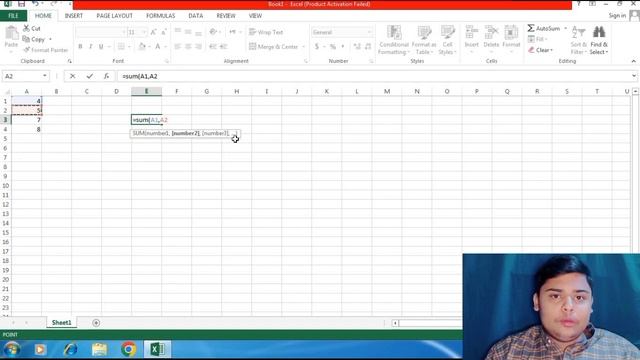This screenshot has width=640, height=360.
Task: Click the Format cells icon
Action: 511,33
